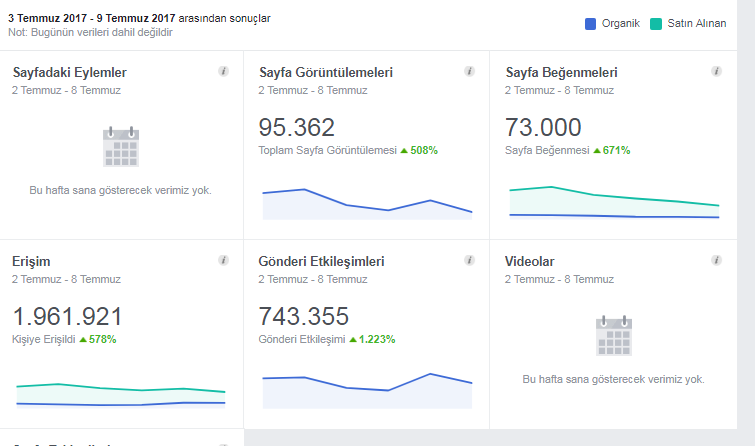This screenshot has height=446, width=755.
Task: Click the blue Organik legend swatch
Action: point(590,24)
